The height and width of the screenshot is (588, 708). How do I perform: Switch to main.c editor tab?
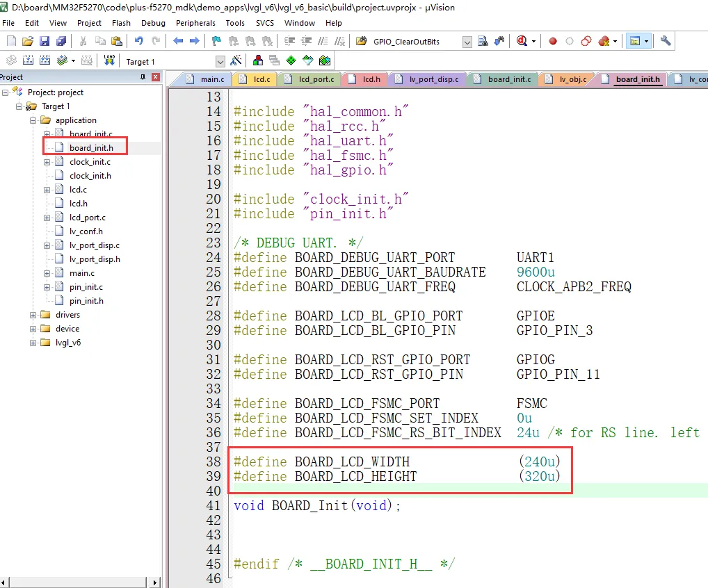click(x=205, y=79)
